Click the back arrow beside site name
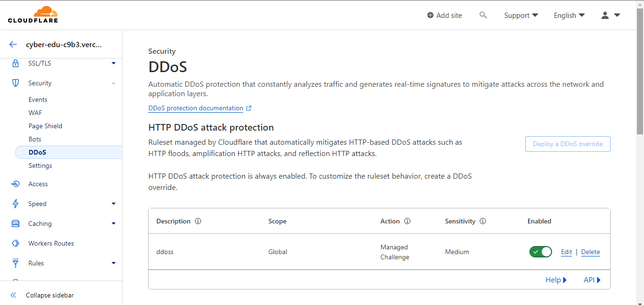This screenshot has width=644, height=305. (x=13, y=45)
